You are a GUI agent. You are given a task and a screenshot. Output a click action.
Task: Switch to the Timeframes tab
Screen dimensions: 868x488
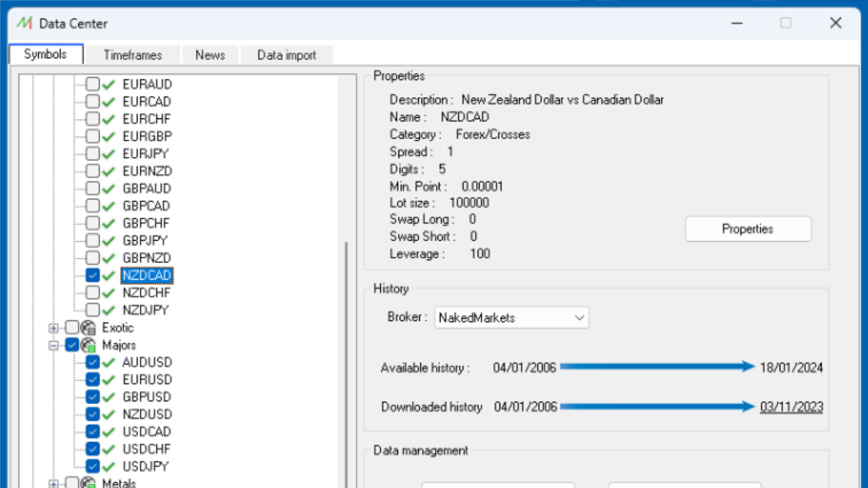pyautogui.click(x=133, y=55)
